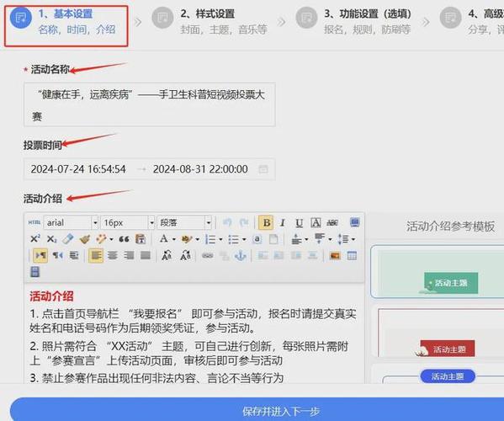504x421 pixels.
Task: Go to step 2 样式设置
Action: pos(210,22)
